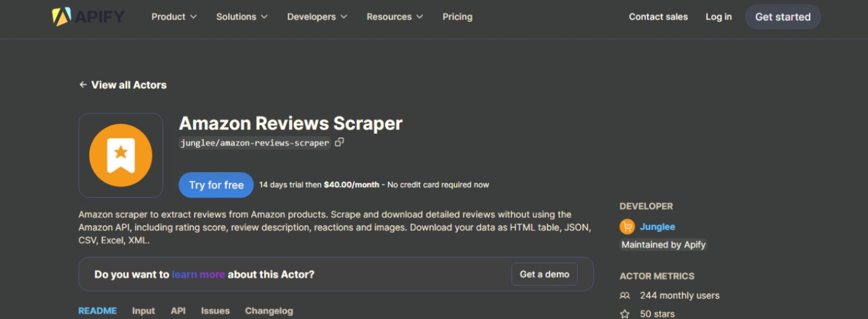Copy the junglee/amazon-reviews-scraper actor name
This screenshot has height=319, width=868.
point(339,142)
